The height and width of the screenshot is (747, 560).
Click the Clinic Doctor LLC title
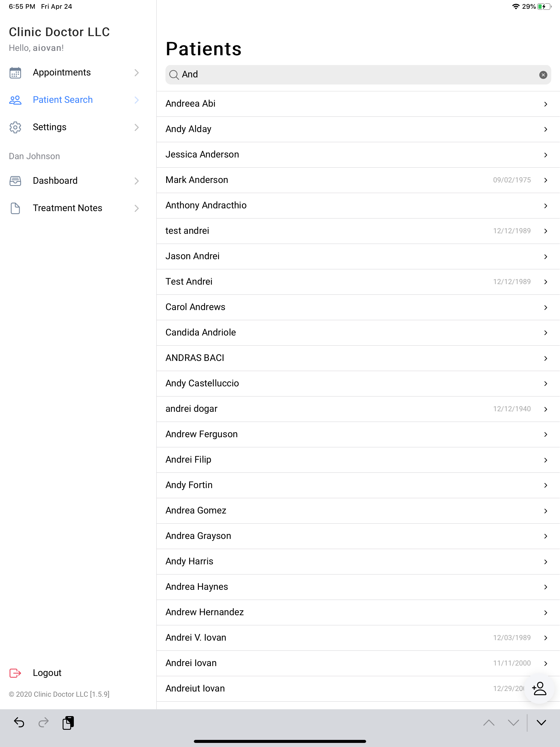point(59,32)
